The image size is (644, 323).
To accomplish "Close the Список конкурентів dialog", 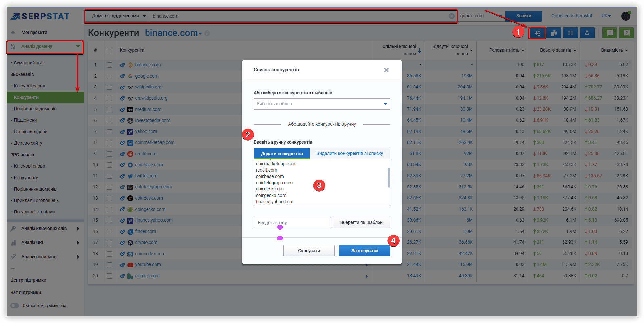I will tap(386, 70).
